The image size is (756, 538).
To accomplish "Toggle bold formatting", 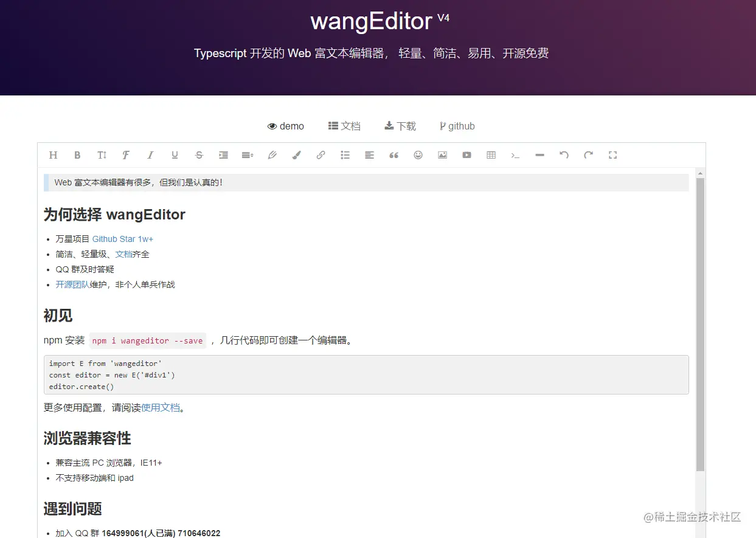I will pyautogui.click(x=77, y=155).
